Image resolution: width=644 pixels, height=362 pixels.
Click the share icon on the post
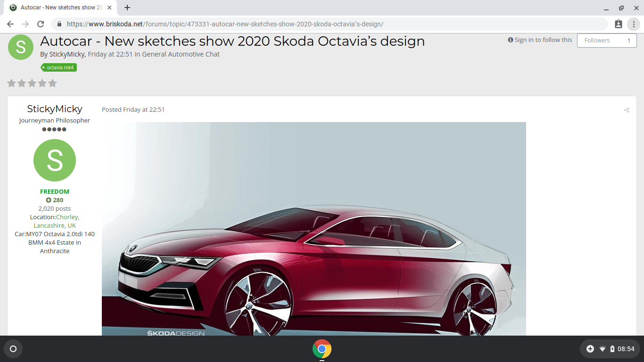click(x=627, y=110)
